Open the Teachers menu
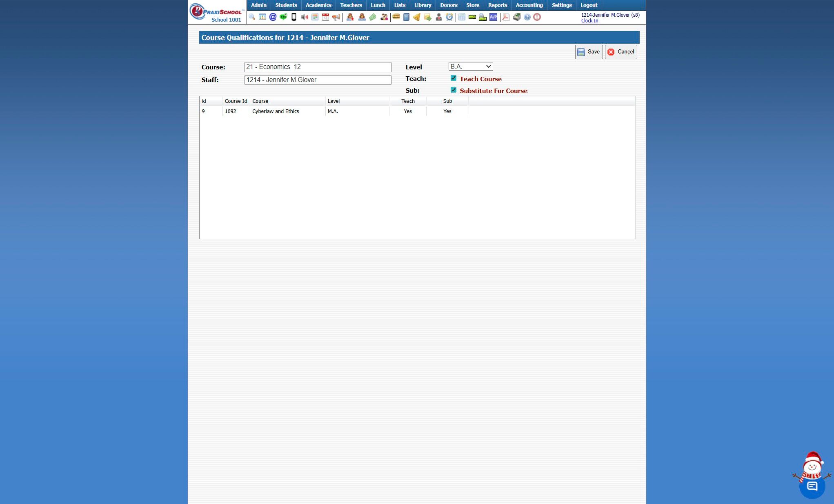The width and height of the screenshot is (834, 504). (x=351, y=5)
